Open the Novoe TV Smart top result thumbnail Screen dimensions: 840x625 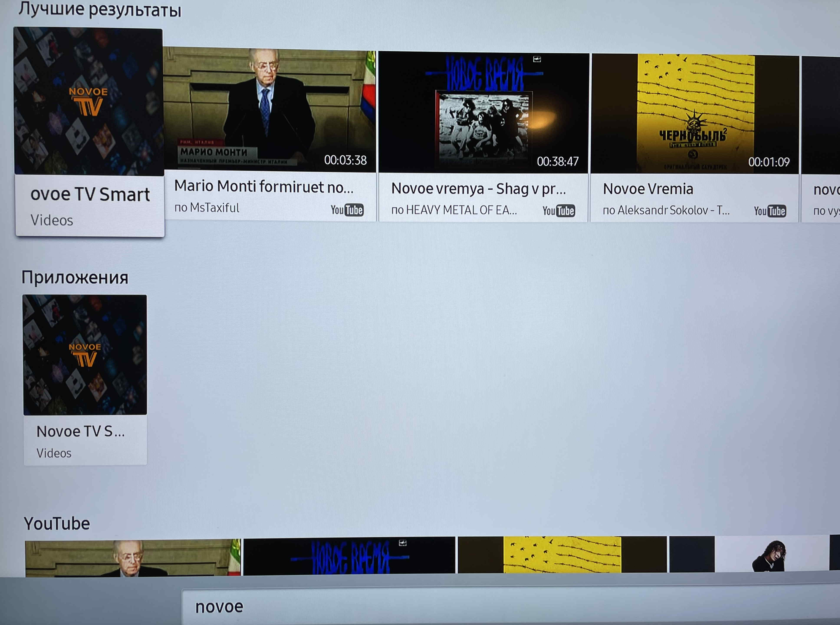tap(89, 101)
